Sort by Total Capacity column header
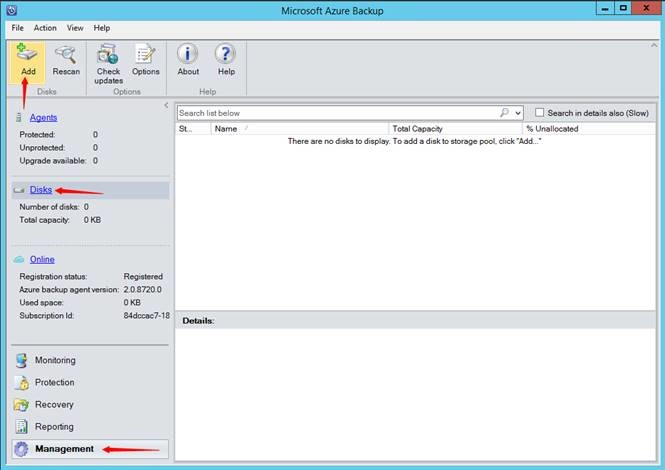Screen dimensions: 665x470 [x=455, y=129]
